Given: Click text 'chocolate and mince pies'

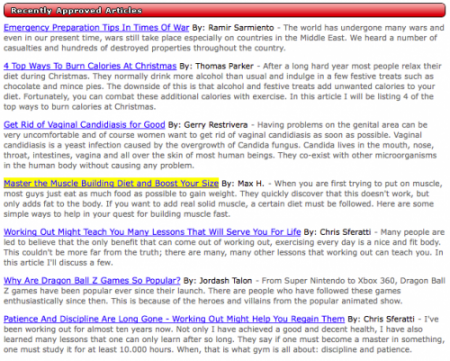Looking at the screenshot, I should [53, 86].
